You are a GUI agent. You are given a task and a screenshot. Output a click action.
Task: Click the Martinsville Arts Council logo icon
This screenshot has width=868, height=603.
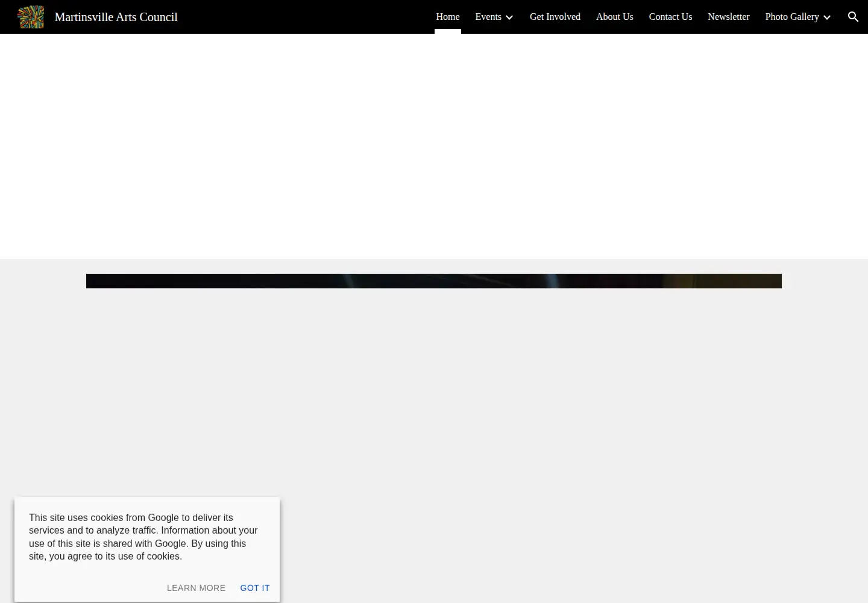31,17
